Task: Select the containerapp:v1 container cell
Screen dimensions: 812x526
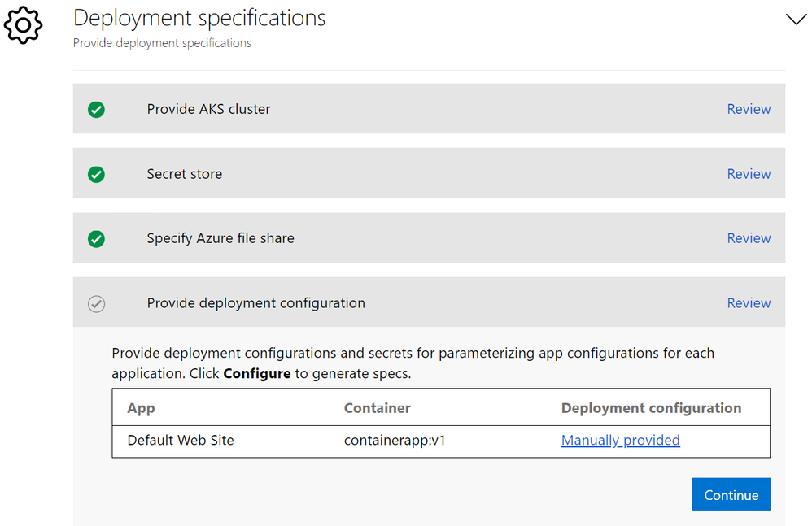Action: pos(395,441)
